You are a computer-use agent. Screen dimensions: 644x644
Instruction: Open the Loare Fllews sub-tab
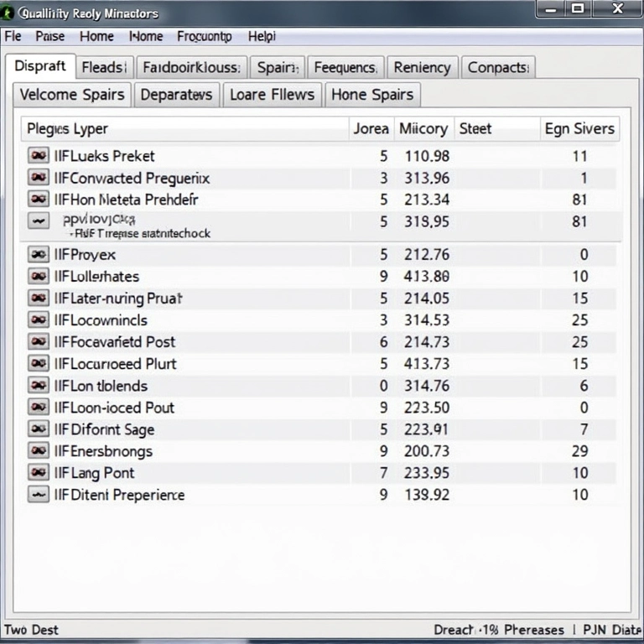pyautogui.click(x=273, y=94)
